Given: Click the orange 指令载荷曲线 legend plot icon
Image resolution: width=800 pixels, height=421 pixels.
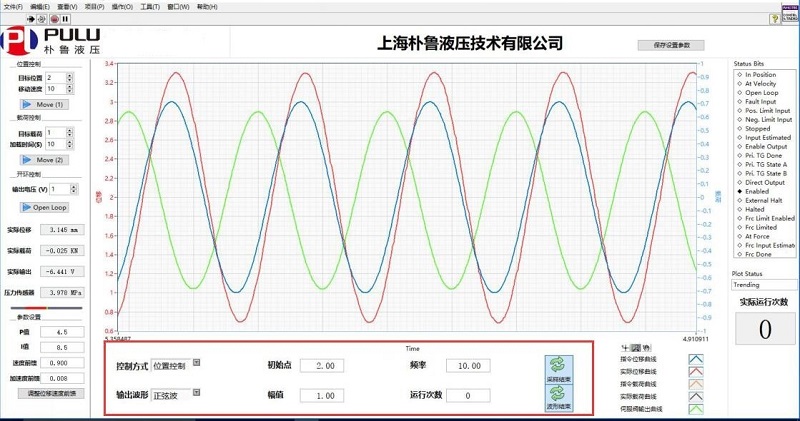Looking at the screenshot, I should (696, 384).
